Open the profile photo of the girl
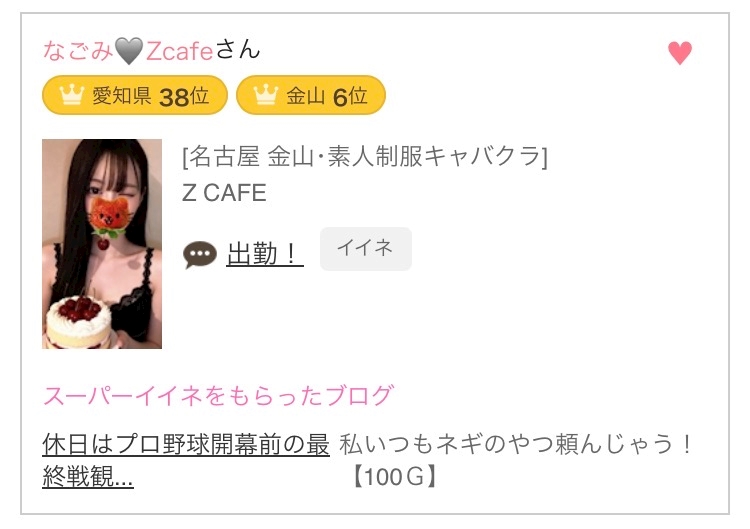750x529 pixels. [x=102, y=244]
